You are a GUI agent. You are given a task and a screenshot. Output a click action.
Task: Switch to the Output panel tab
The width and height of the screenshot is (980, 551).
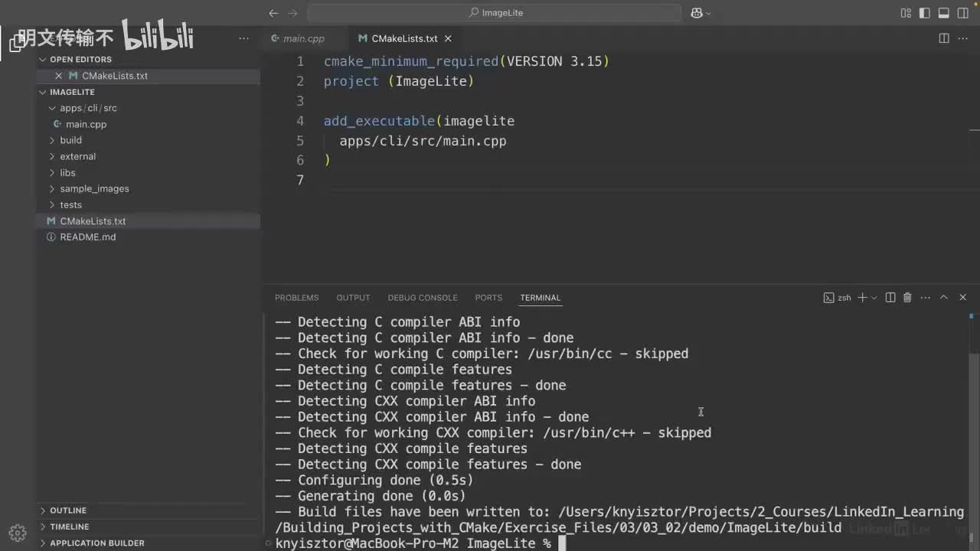(x=353, y=298)
